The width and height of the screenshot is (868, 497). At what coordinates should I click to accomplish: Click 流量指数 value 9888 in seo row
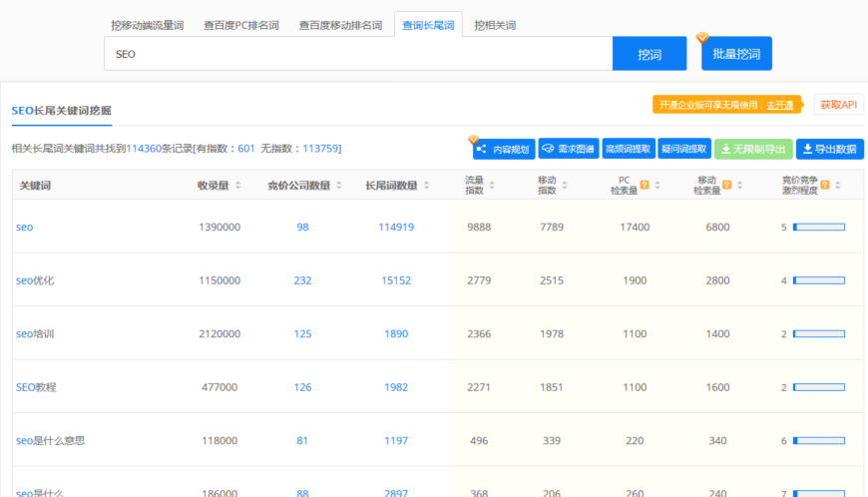[479, 227]
